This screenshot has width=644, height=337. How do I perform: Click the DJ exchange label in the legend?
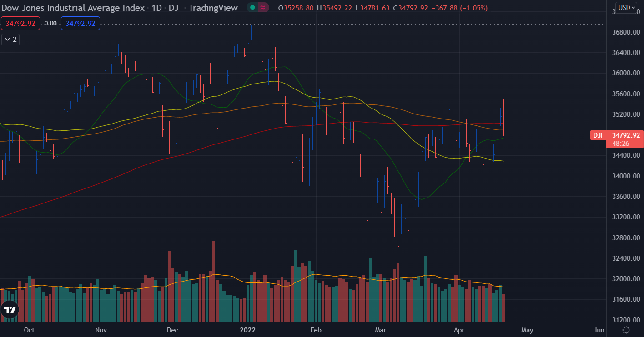pyautogui.click(x=173, y=8)
